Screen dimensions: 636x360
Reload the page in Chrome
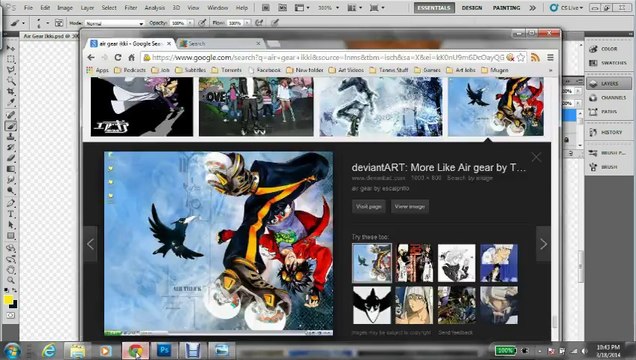click(118, 58)
